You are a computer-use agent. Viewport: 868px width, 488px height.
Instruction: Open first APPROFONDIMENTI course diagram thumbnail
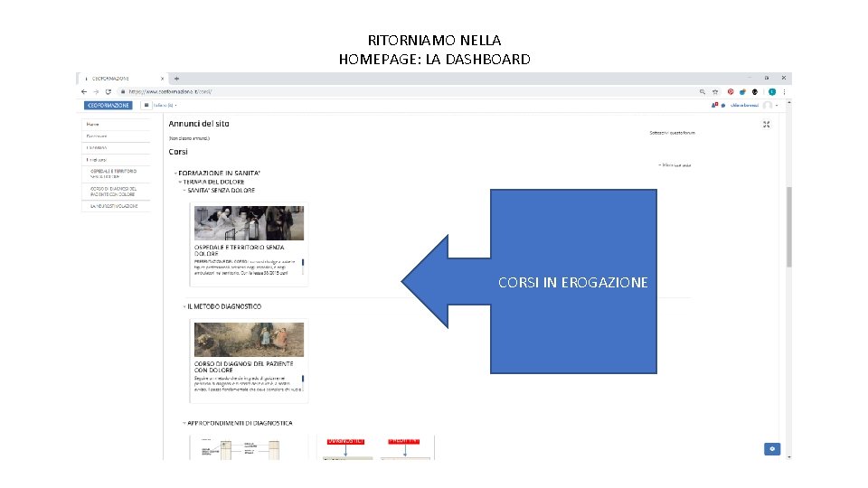click(x=249, y=448)
